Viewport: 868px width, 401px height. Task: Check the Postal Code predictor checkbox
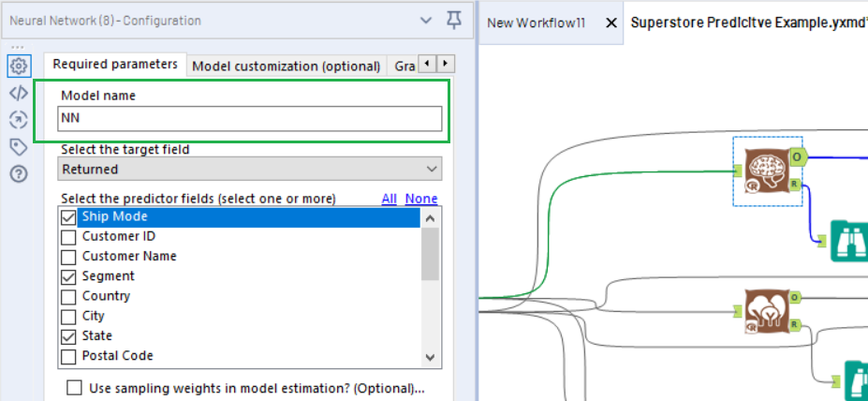pyautogui.click(x=68, y=357)
